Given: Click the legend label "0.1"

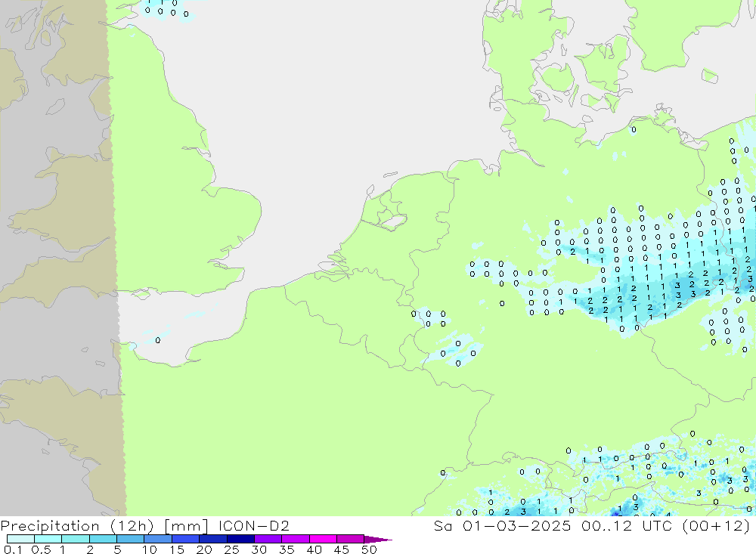Looking at the screenshot, I should click(x=13, y=549).
